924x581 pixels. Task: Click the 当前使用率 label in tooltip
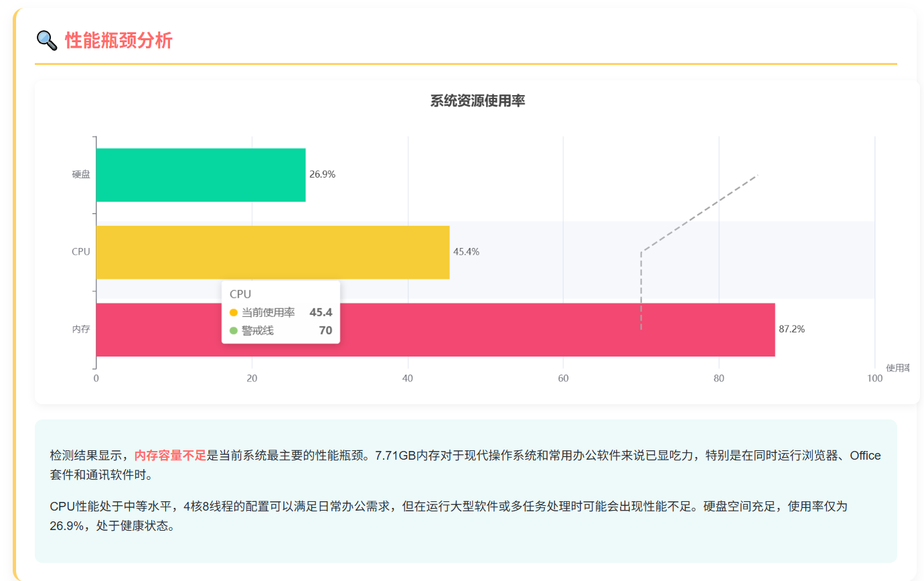click(268, 312)
